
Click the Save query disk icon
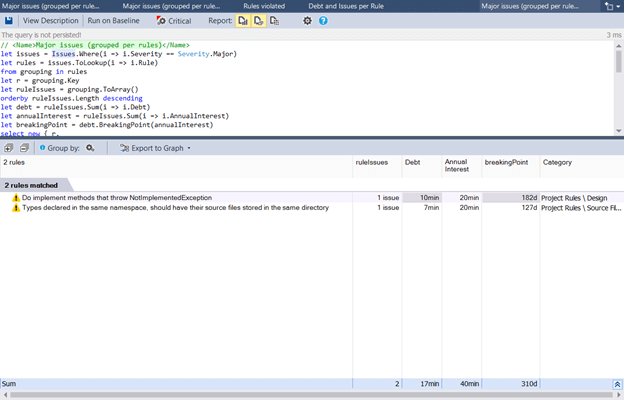point(9,20)
